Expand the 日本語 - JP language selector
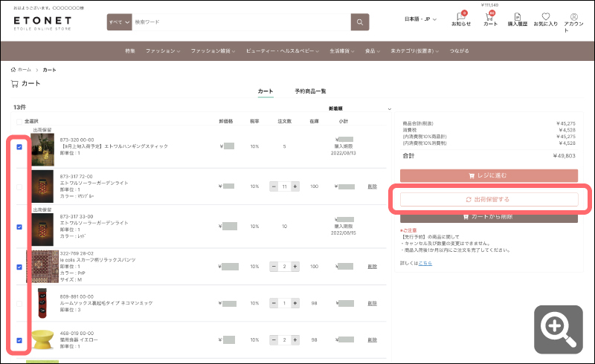The image size is (595, 364). coord(420,19)
